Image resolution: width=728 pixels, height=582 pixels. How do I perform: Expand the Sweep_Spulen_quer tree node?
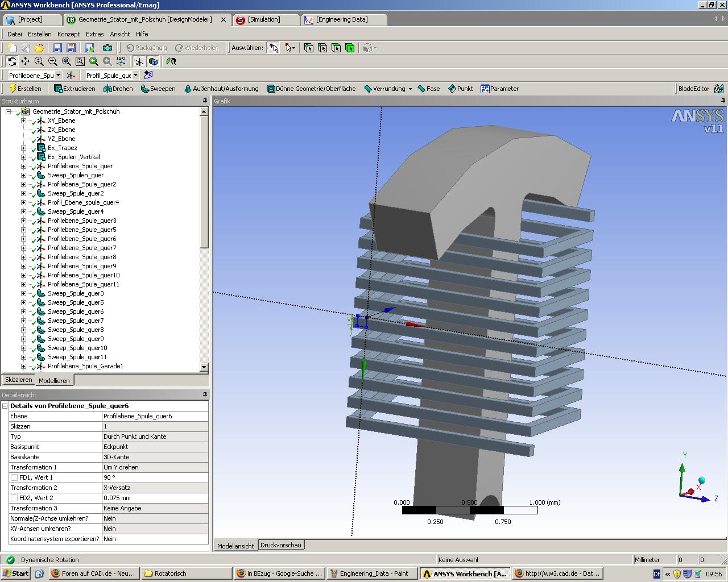(x=23, y=175)
